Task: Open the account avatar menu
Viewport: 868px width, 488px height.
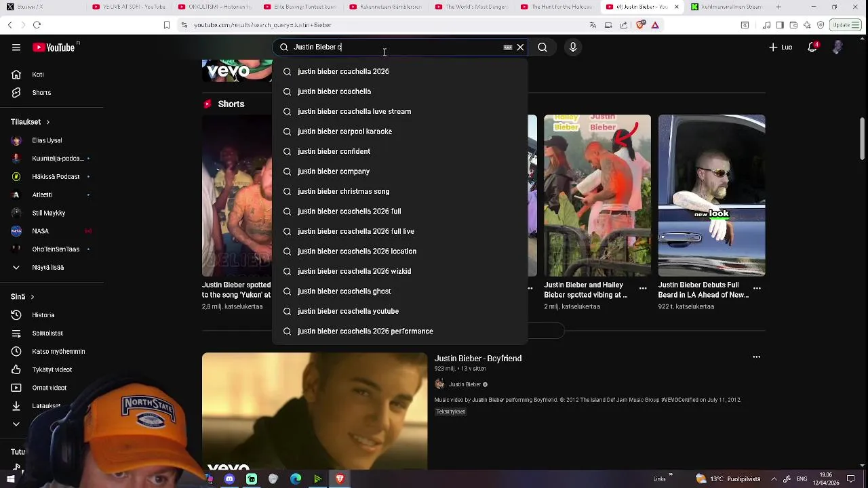Action: click(838, 47)
